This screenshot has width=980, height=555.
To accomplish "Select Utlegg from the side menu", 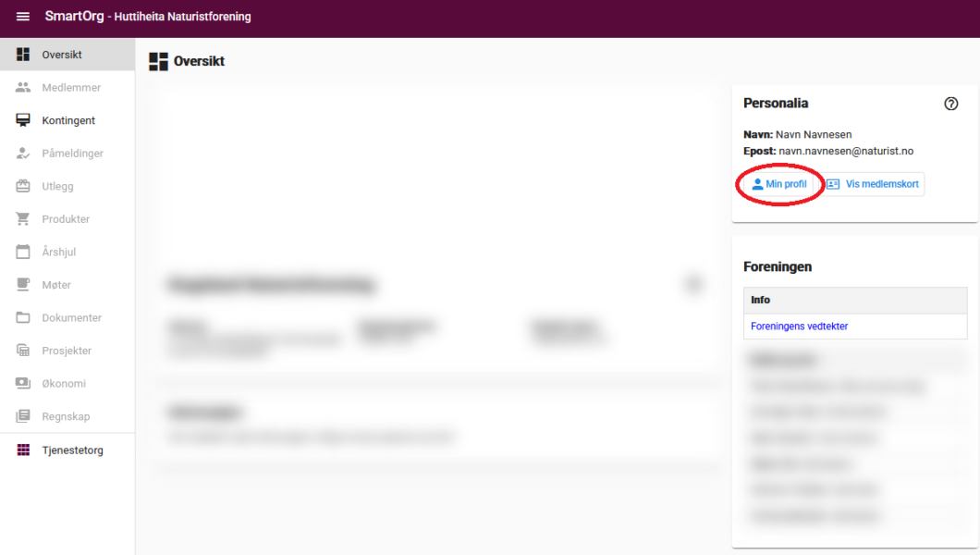I will tap(57, 186).
